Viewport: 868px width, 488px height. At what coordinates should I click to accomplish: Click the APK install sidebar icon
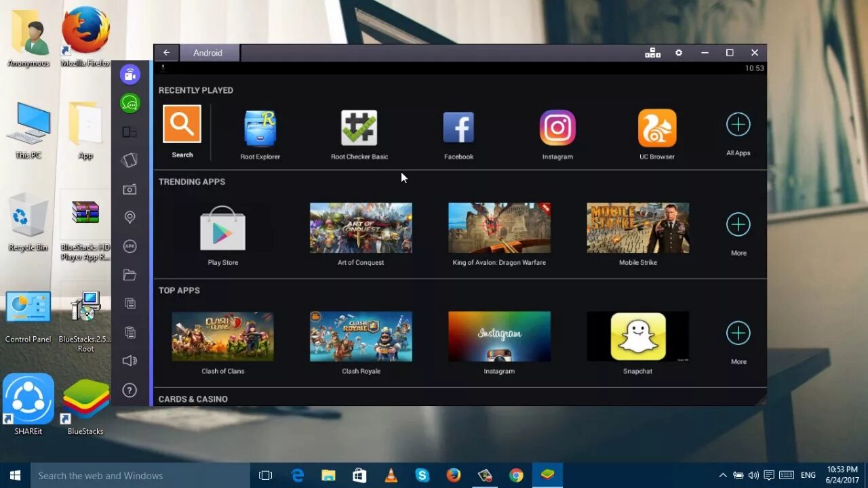point(130,246)
